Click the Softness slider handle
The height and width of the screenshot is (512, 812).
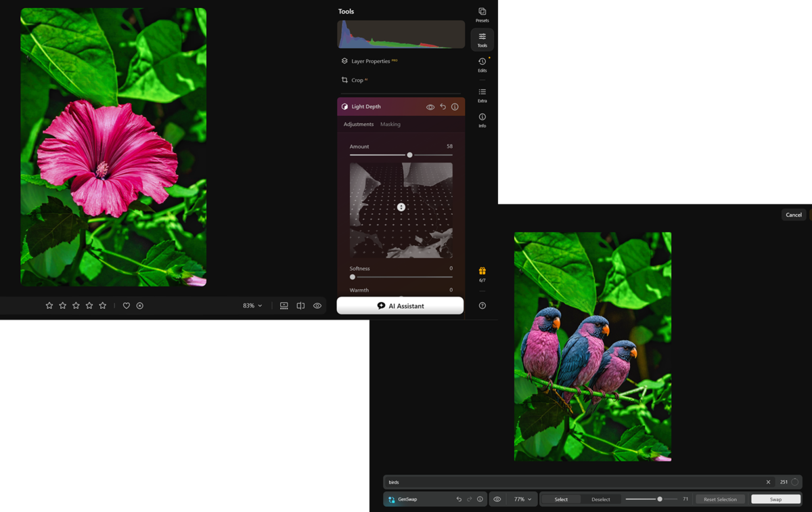(x=353, y=277)
